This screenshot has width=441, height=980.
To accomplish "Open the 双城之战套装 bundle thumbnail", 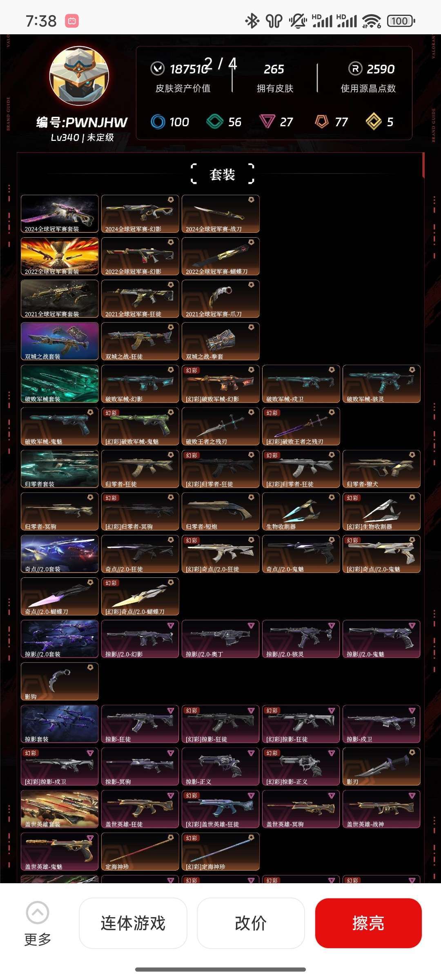I will [x=60, y=341].
